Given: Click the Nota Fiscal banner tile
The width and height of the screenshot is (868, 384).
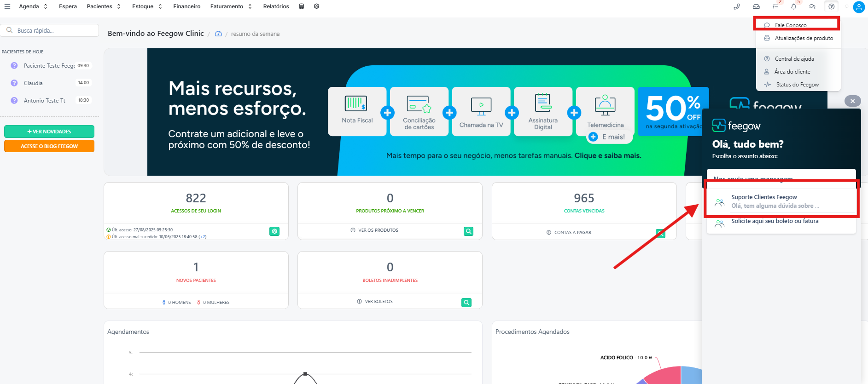Looking at the screenshot, I should click(357, 111).
